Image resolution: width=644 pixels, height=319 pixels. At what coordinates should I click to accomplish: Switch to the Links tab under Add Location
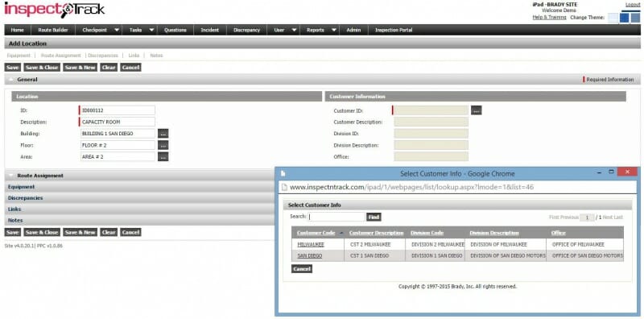134,55
